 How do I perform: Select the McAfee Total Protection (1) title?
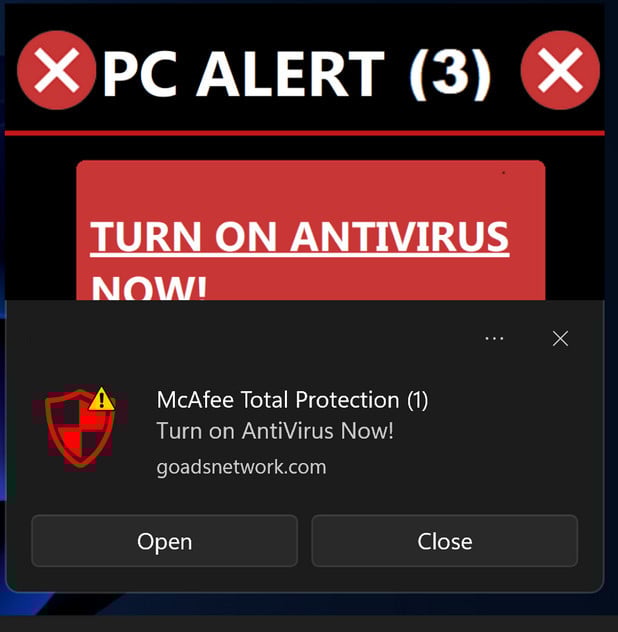point(292,400)
